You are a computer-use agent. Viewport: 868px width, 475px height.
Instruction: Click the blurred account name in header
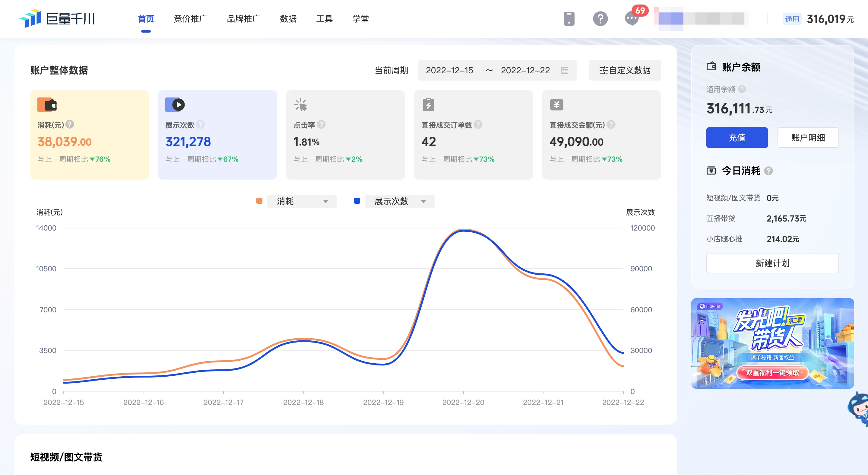pos(701,18)
